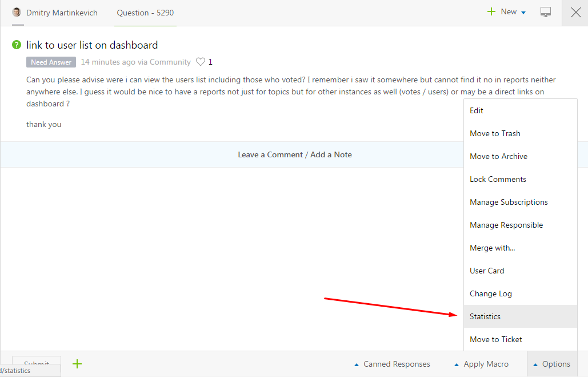Image resolution: width=588 pixels, height=377 pixels.
Task: Click the green question mark topic icon
Action: [x=17, y=45]
